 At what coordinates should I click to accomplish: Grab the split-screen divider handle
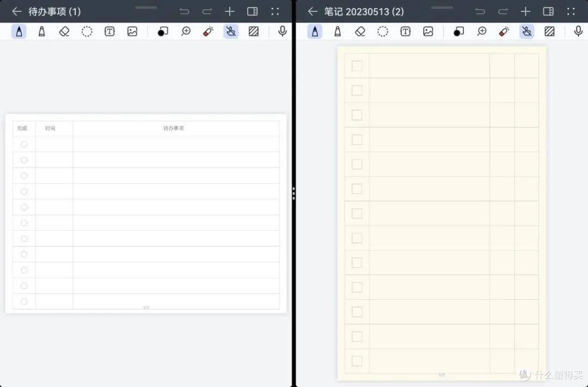click(293, 194)
